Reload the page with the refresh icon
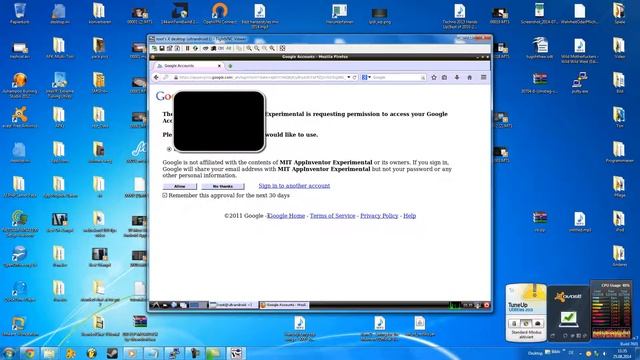The height and width of the screenshot is (360, 640). (355, 77)
